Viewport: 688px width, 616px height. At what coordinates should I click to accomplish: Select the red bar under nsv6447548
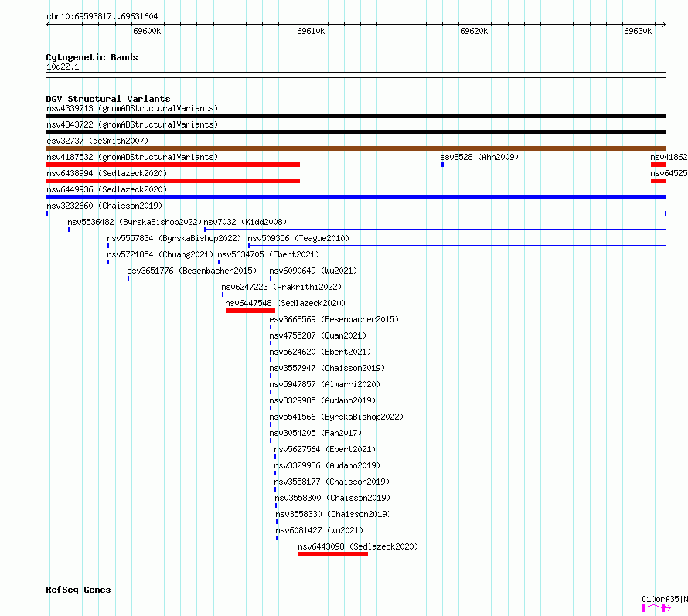tap(250, 311)
